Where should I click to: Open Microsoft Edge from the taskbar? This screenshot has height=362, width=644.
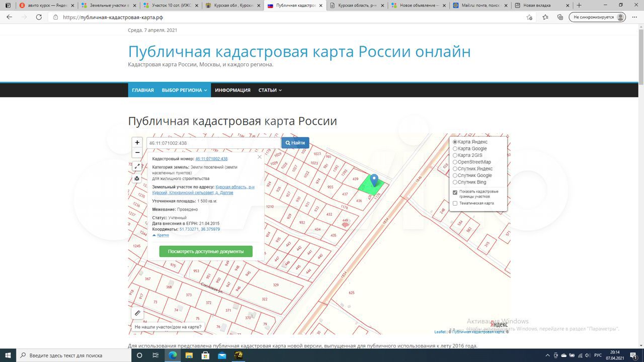(172, 355)
